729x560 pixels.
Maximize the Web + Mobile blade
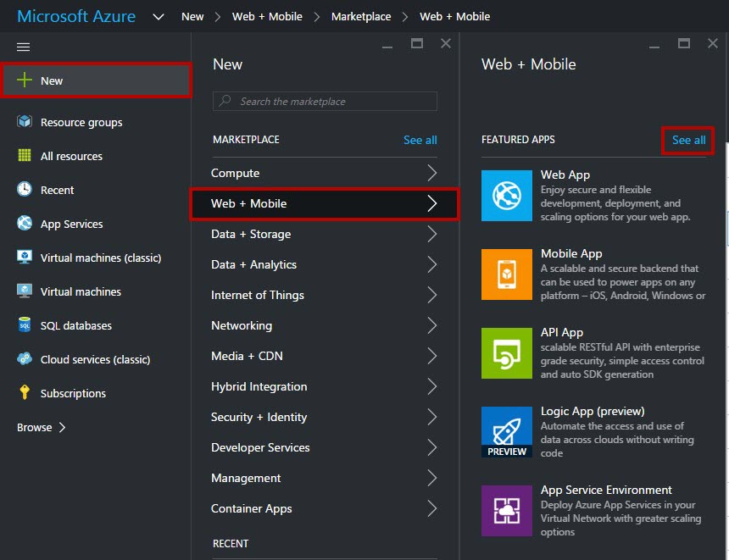(684, 43)
